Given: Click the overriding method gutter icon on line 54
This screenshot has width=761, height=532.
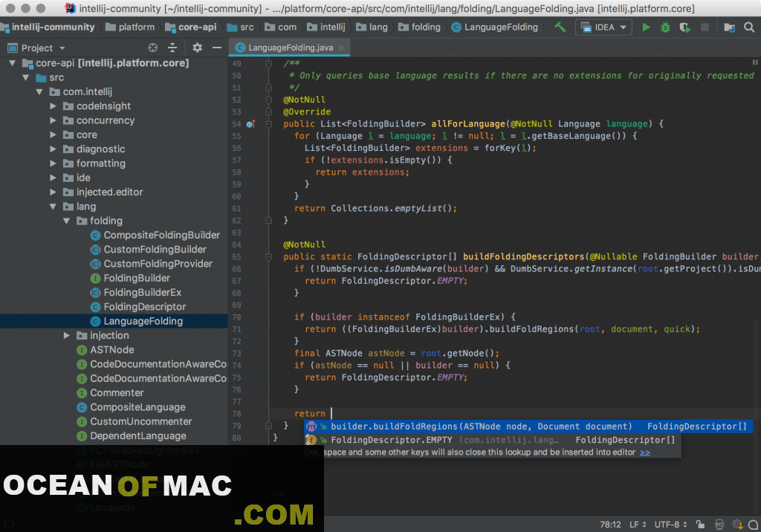Looking at the screenshot, I should [x=250, y=124].
